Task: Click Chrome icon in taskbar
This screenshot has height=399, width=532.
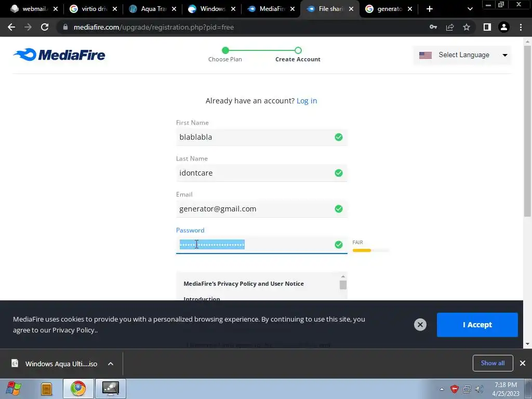Action: pyautogui.click(x=78, y=389)
